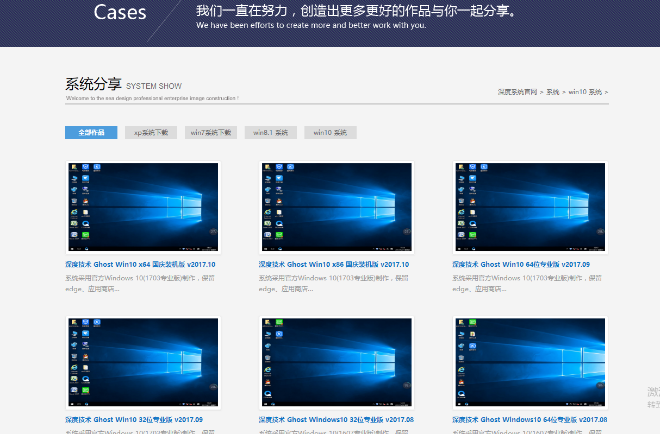Open Ghost Win10 64位专业版 v2017.09 thumbnail

click(x=528, y=207)
